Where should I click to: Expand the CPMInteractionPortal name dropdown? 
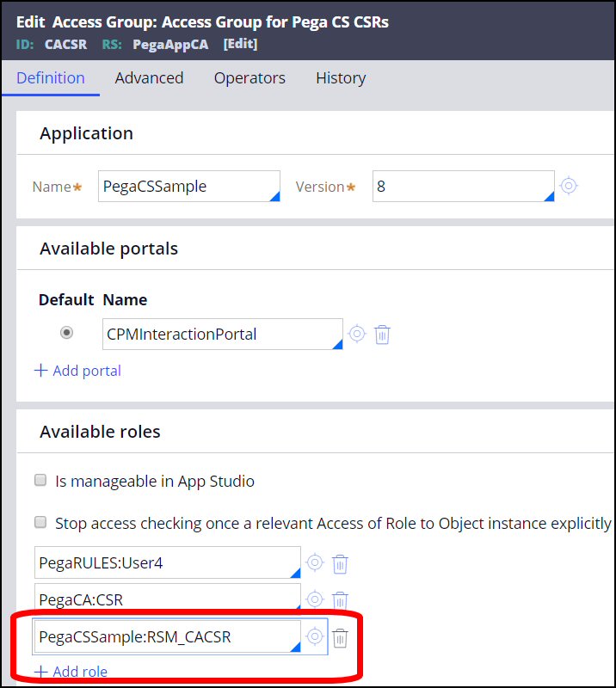[336, 344]
